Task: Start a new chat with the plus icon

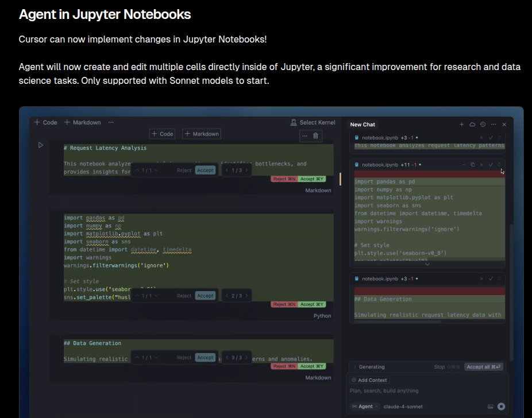Action: coord(461,125)
